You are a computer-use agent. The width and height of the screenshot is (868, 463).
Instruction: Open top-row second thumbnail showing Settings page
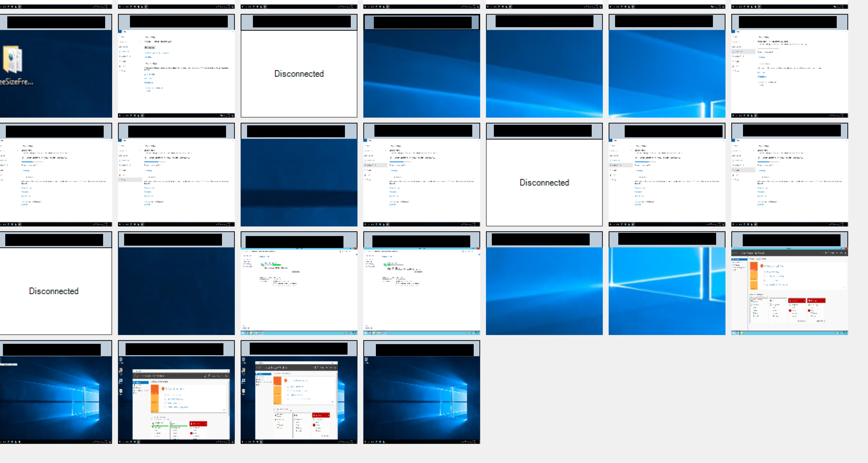point(176,74)
